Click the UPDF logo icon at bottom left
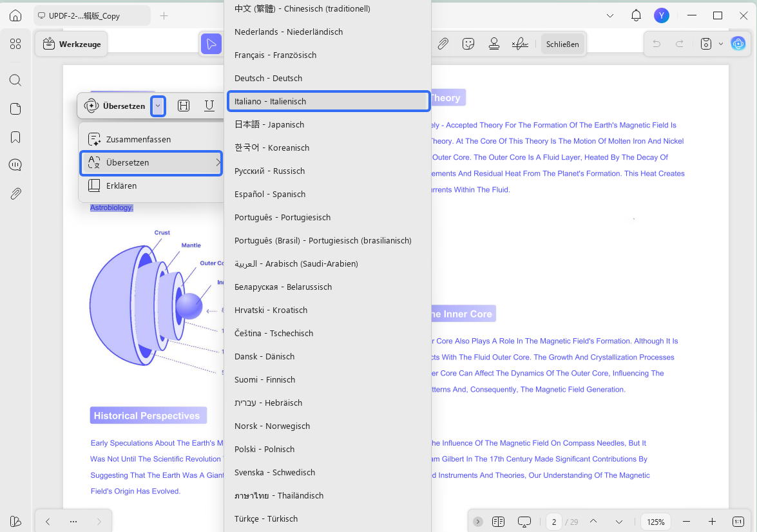The height and width of the screenshot is (532, 757). tap(15, 522)
